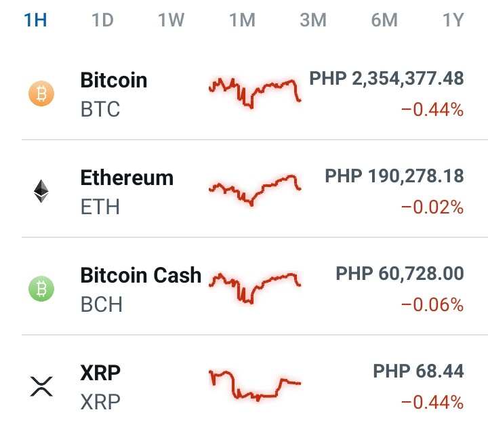This screenshot has width=488, height=448.
Task: Select the 1H timeframe tab
Action: point(35,20)
